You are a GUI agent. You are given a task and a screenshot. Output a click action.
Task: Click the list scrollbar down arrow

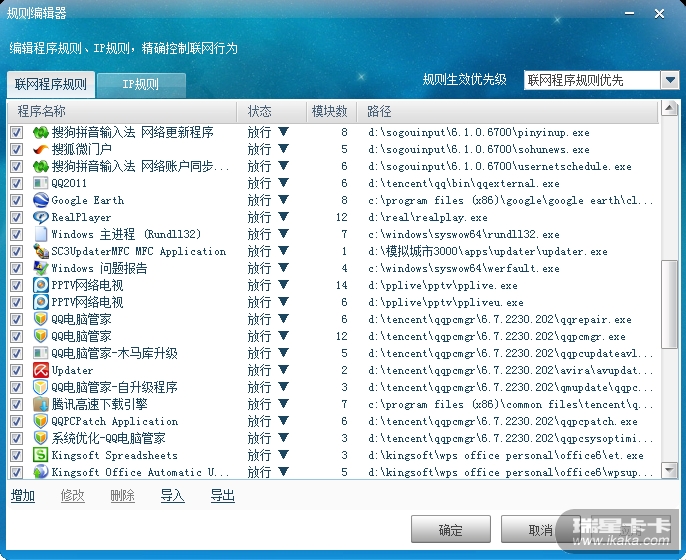point(669,470)
